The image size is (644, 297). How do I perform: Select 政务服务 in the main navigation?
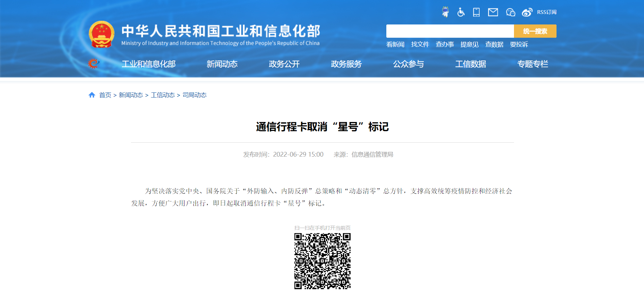coord(346,64)
